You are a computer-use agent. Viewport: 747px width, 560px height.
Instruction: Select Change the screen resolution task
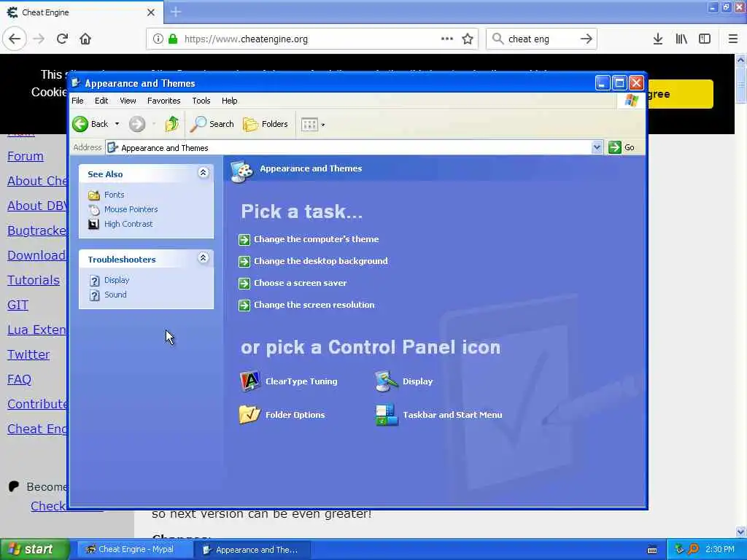[314, 305]
